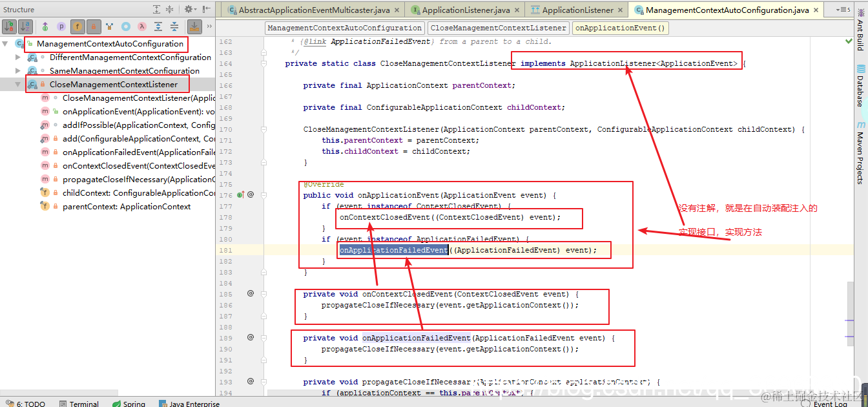Click the field icon beside childContext
This screenshot has width=868, height=407.
pos(45,193)
